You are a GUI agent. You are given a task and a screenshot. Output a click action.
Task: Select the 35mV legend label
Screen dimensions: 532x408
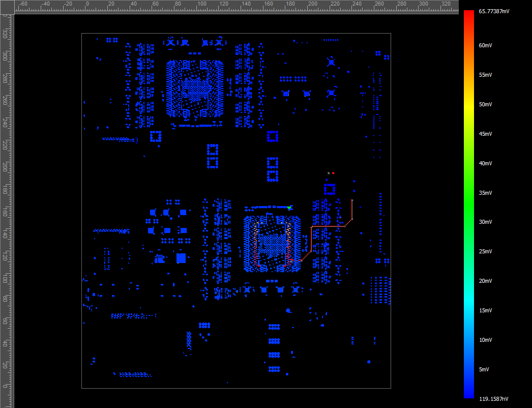click(485, 193)
